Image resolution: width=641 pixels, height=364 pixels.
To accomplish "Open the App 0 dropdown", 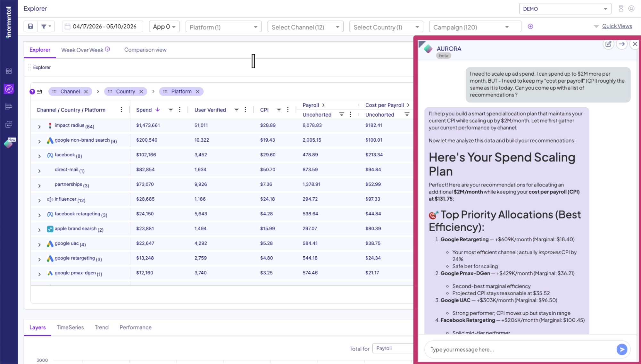I will click(164, 27).
